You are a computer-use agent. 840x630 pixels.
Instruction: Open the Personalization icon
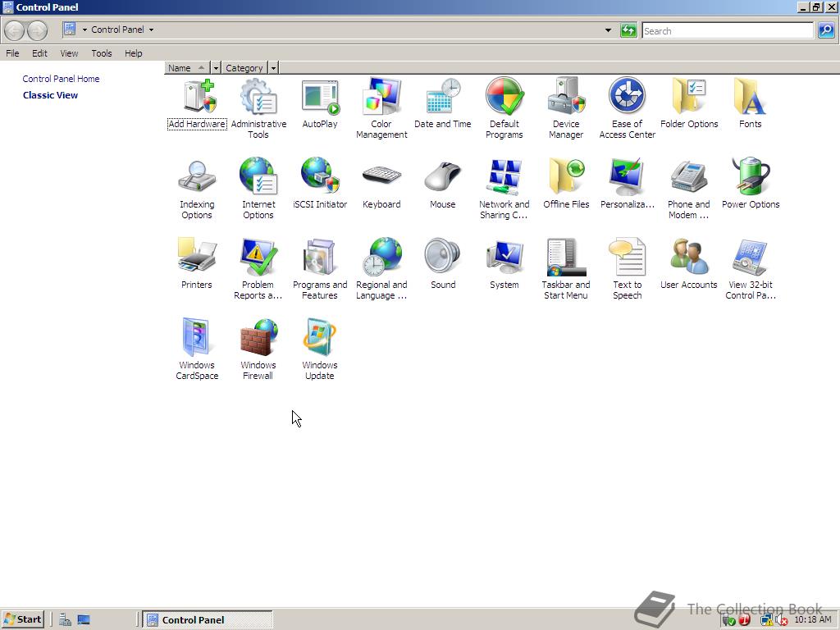(x=628, y=184)
